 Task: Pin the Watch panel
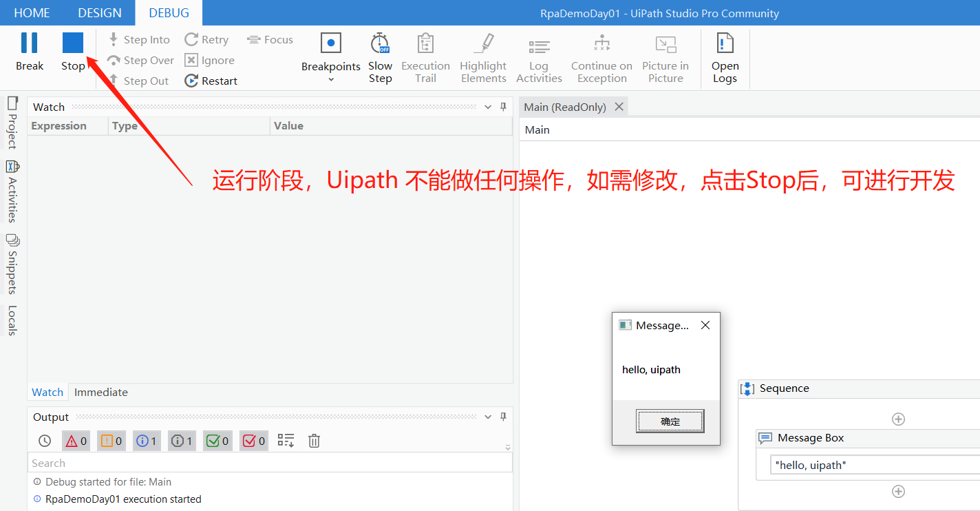coord(503,107)
